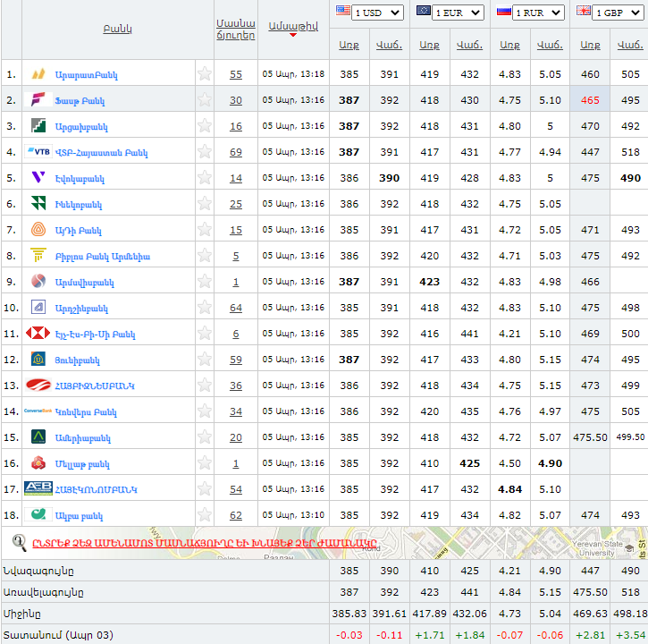The image size is (648, 644).
Task: Open the red nearest-branch map link
Action: point(205,543)
